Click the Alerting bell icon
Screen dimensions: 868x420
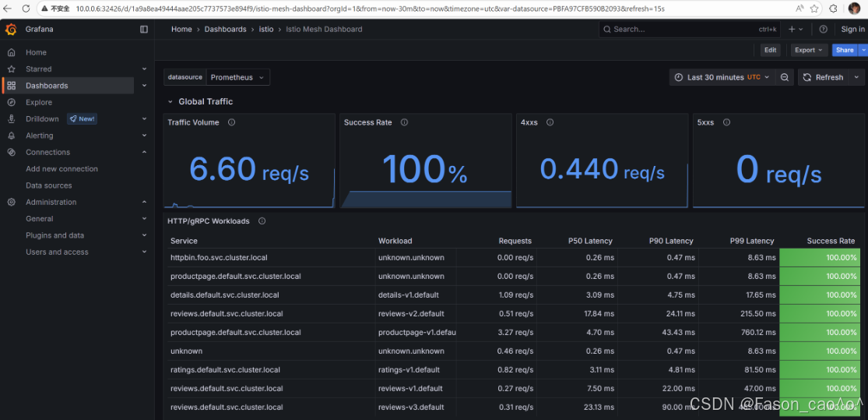11,136
